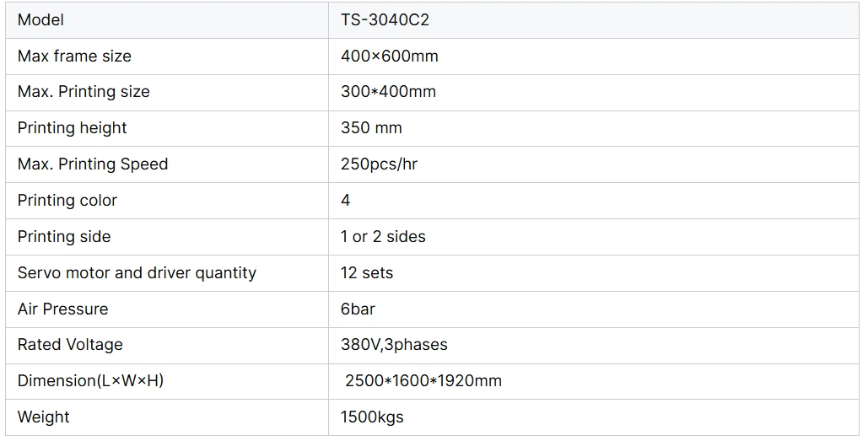Select Servo motor and driver quantity label

pos(137,273)
